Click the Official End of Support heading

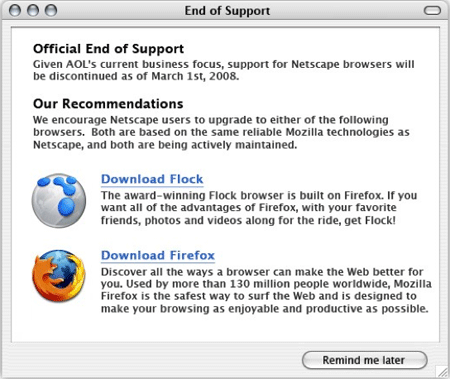pyautogui.click(x=108, y=49)
